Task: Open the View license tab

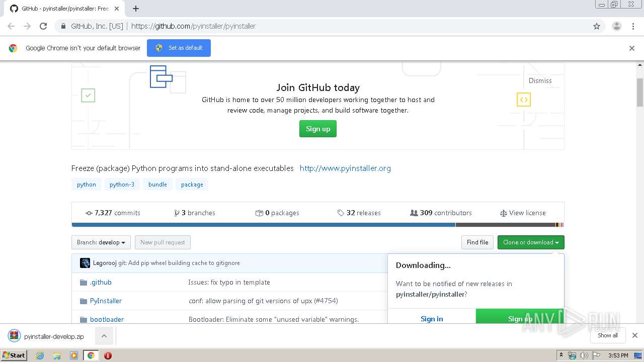Action: [x=523, y=213]
